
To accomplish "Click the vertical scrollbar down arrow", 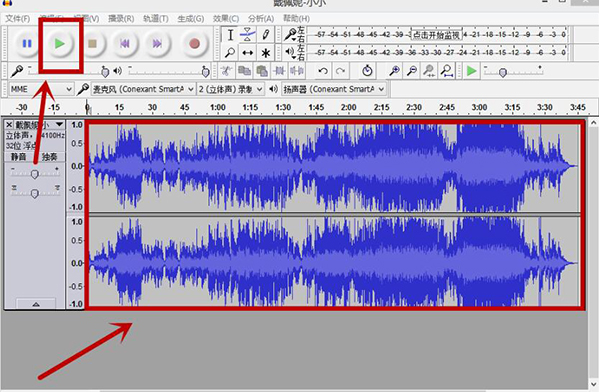I will pos(593,384).
